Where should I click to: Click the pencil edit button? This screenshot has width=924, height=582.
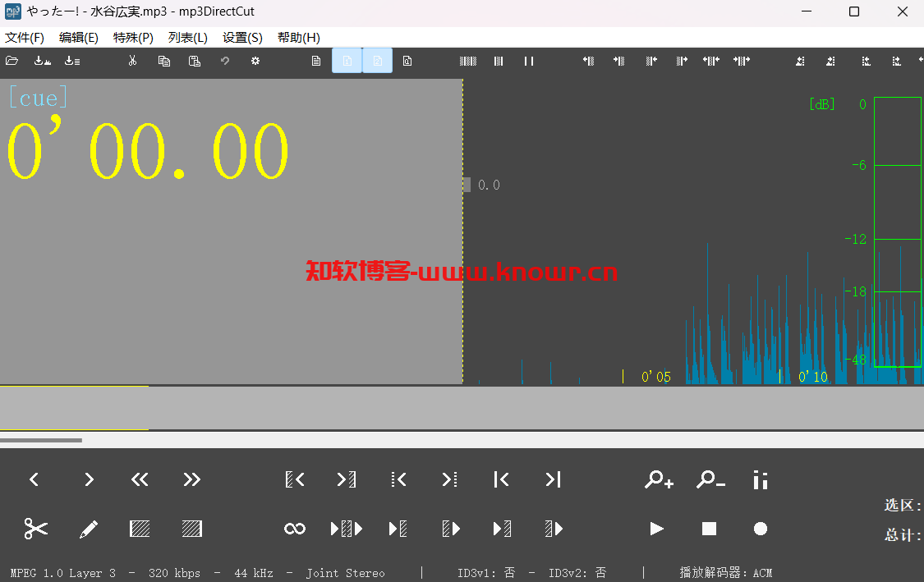89,529
